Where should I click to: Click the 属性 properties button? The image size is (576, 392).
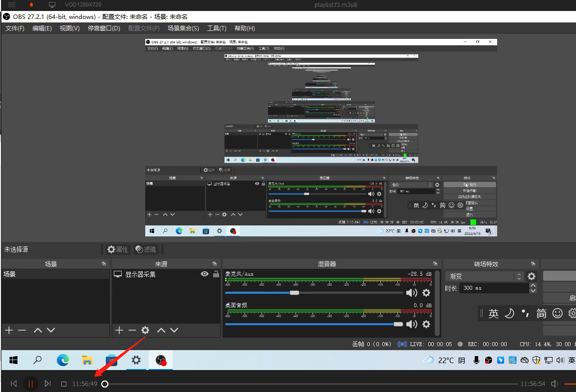tap(118, 249)
